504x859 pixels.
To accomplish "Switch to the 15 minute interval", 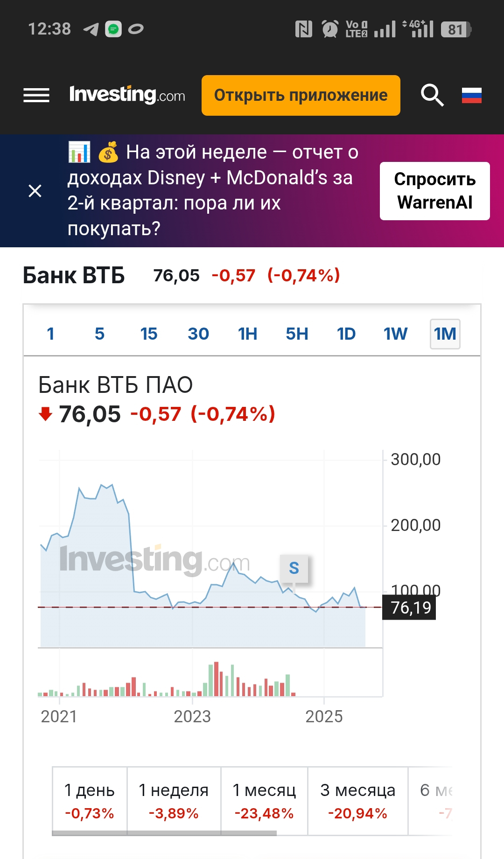I will coord(149,334).
